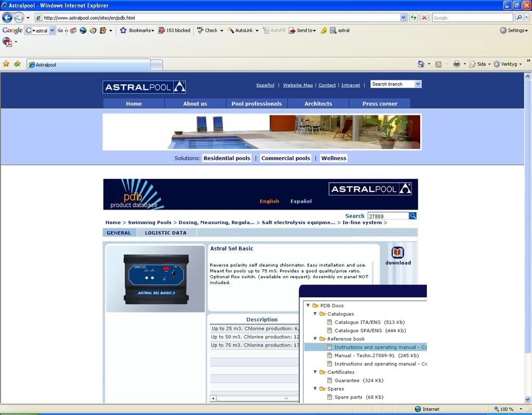Screen dimensions: 532x415
Task: Open the Intranet link
Action: point(351,85)
